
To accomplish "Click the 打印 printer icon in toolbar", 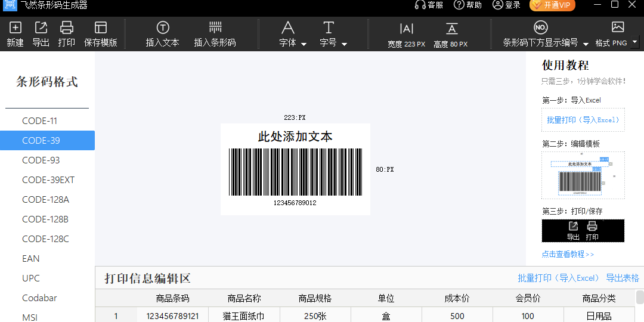I will point(67,27).
